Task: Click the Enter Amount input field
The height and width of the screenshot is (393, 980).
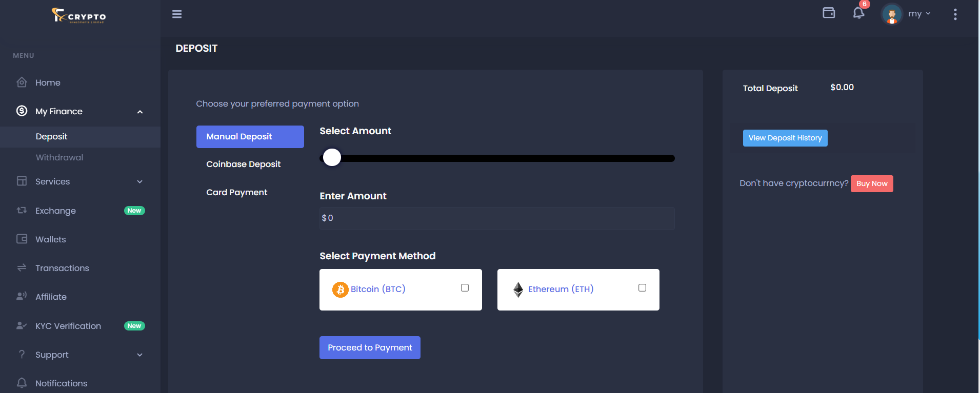Action: pyautogui.click(x=496, y=218)
